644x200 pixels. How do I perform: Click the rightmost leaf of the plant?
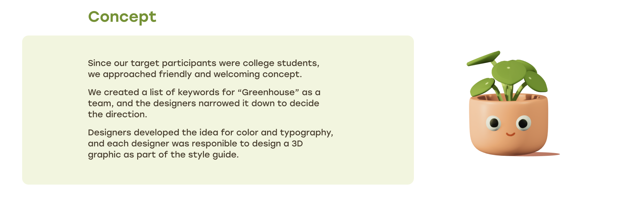(536, 82)
